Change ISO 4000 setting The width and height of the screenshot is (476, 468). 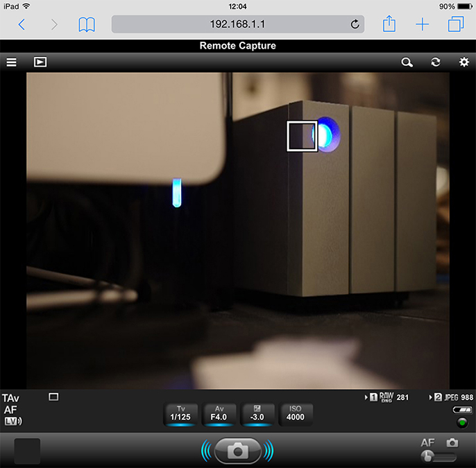point(296,414)
